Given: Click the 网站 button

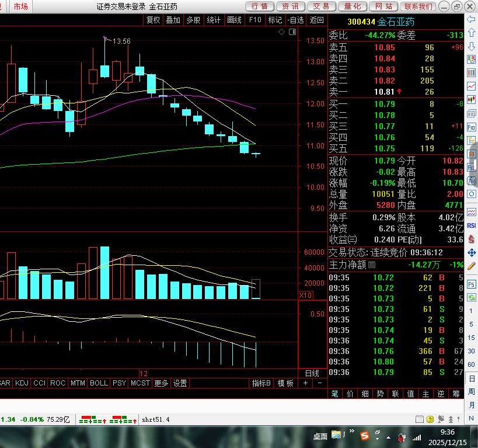Looking at the screenshot, I should 383,6.
